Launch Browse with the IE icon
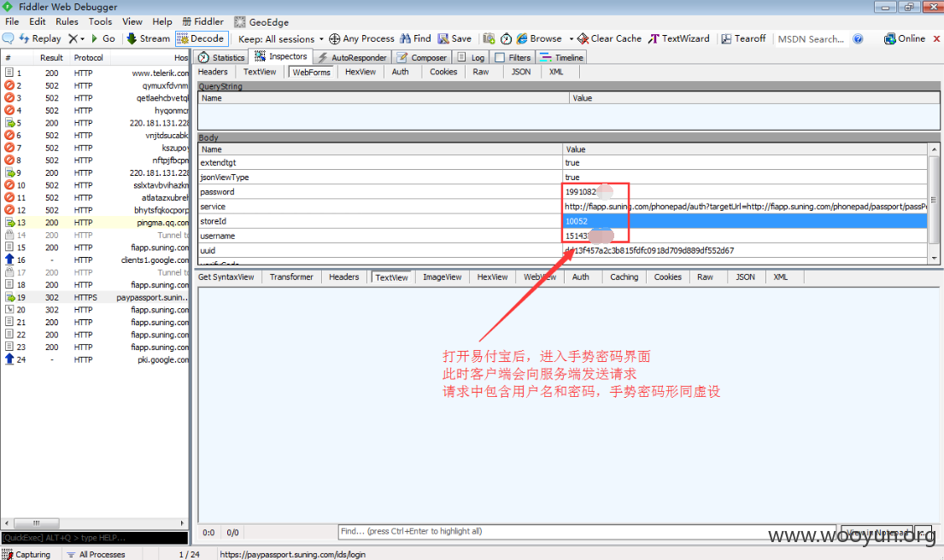The width and height of the screenshot is (944, 560). pyautogui.click(x=522, y=38)
